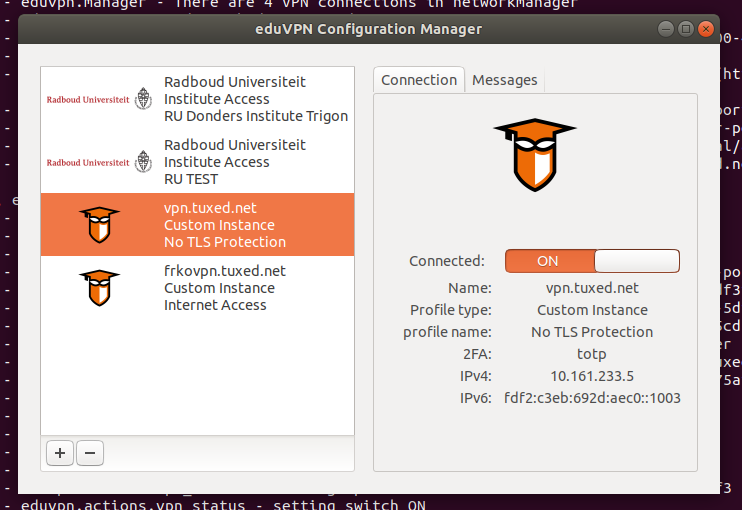Click the Name value vpn.tuxed.net in details
Viewport: 742px width, 510px height.
(x=592, y=288)
